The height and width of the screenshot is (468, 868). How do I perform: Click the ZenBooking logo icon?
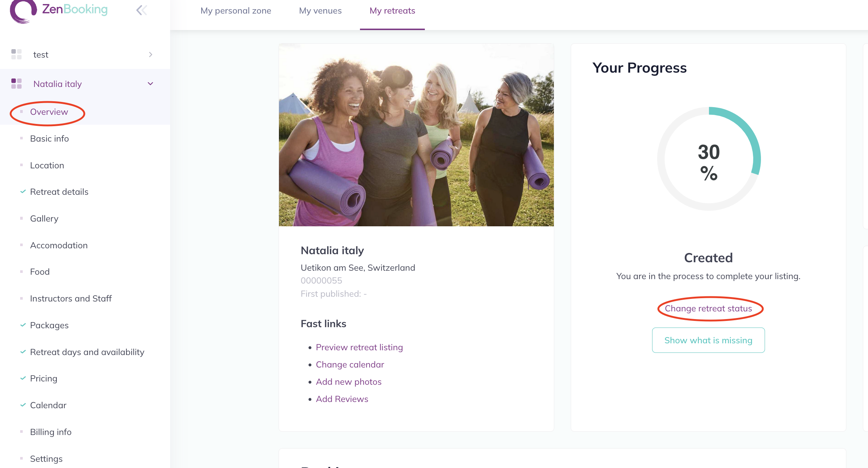[23, 10]
